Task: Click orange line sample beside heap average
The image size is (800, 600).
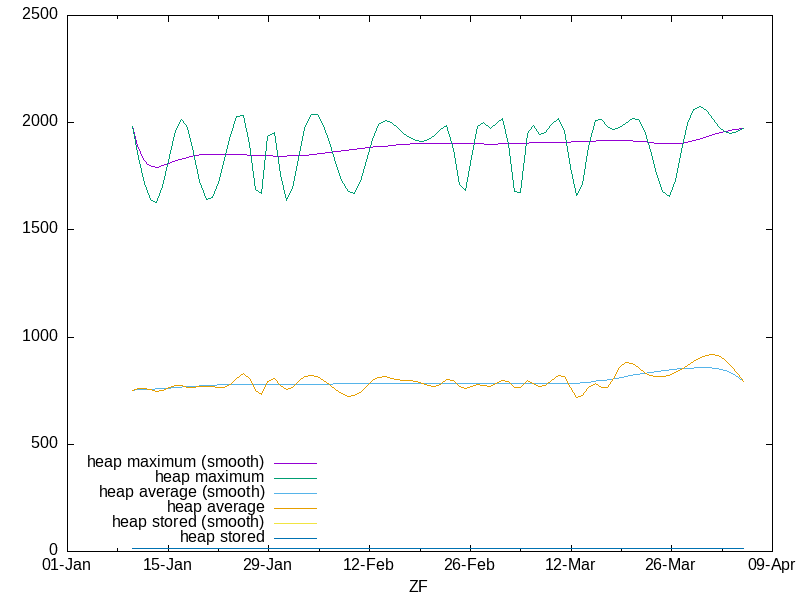Action: (x=294, y=508)
